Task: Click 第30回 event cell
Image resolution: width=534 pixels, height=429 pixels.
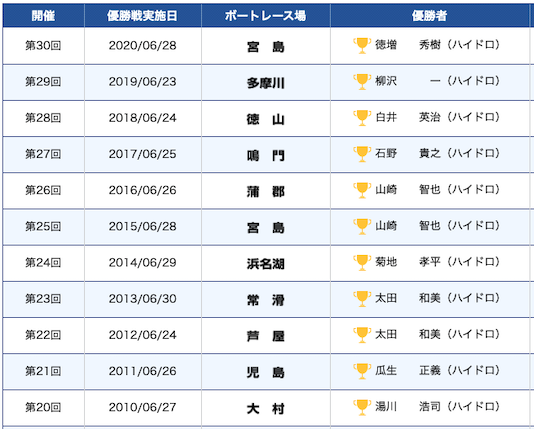Action: (43, 46)
